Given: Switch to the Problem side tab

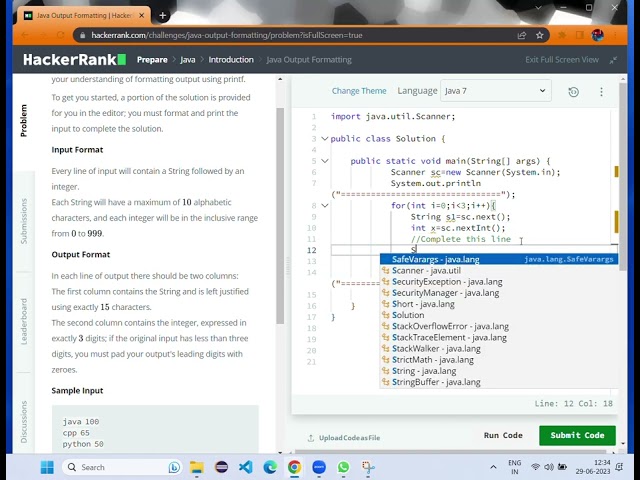Looking at the screenshot, I should coord(24,120).
